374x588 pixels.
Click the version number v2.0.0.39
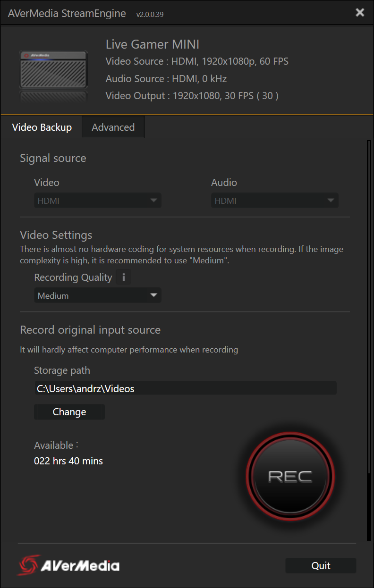click(x=150, y=15)
